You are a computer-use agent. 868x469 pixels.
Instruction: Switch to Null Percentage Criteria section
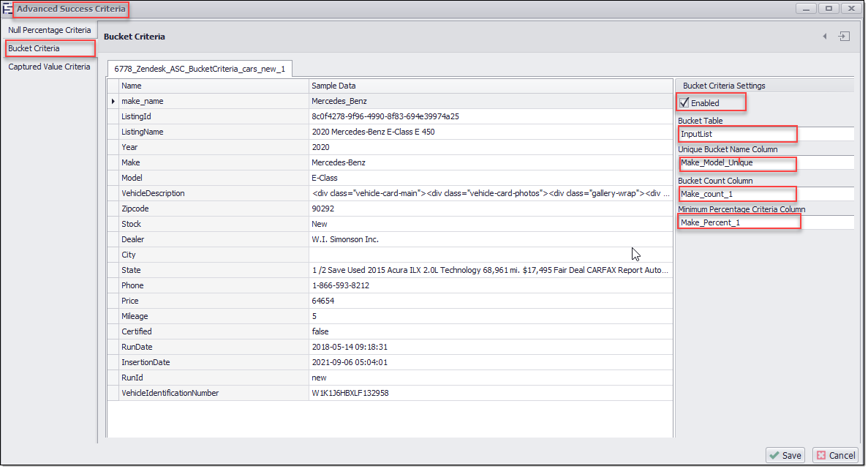tap(50, 30)
